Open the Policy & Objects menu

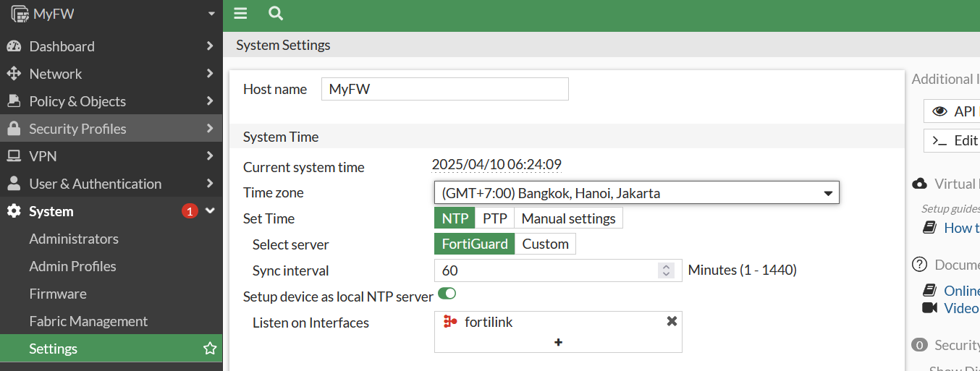(x=111, y=101)
